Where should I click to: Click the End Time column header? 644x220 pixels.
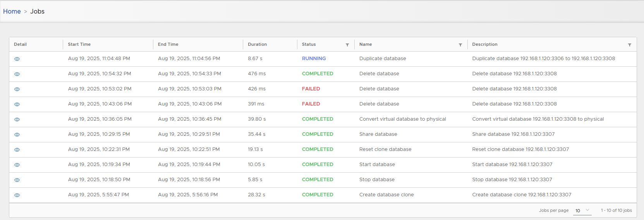click(168, 44)
